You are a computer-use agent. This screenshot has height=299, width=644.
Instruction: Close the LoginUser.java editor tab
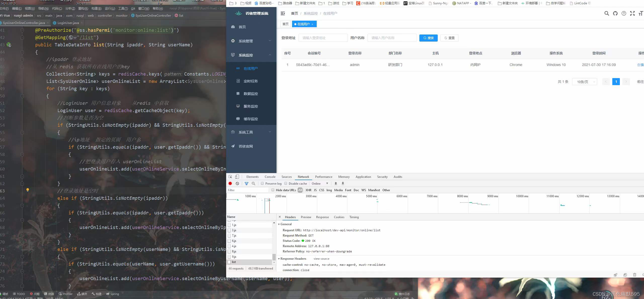(x=82, y=23)
